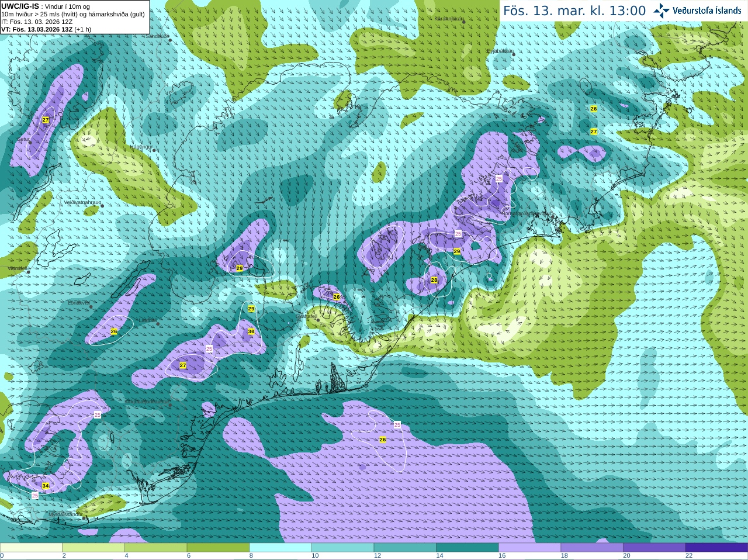Click the Mýrdalssandur station label
This screenshot has width=748, height=560.
(x=65, y=514)
